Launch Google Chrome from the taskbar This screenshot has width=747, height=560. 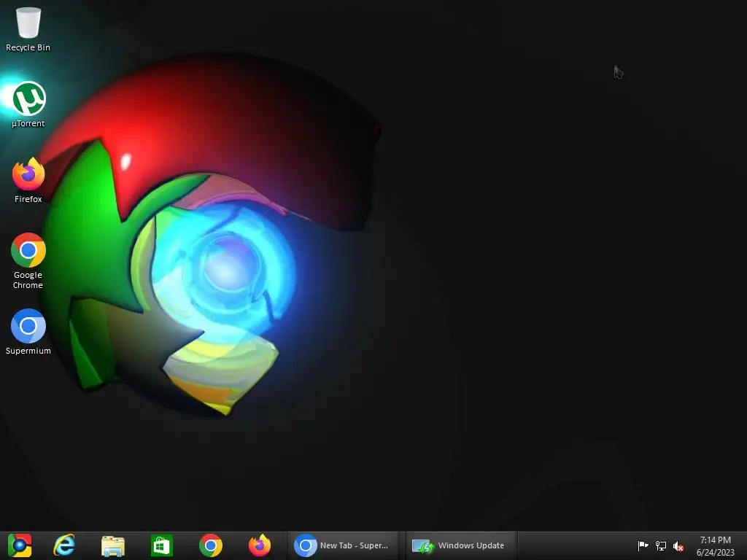tap(211, 545)
